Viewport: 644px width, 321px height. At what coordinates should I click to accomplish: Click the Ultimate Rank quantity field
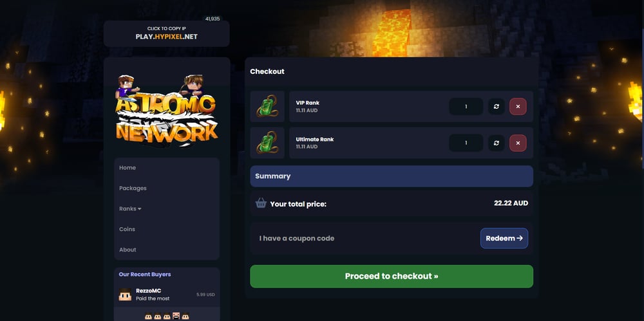click(466, 143)
